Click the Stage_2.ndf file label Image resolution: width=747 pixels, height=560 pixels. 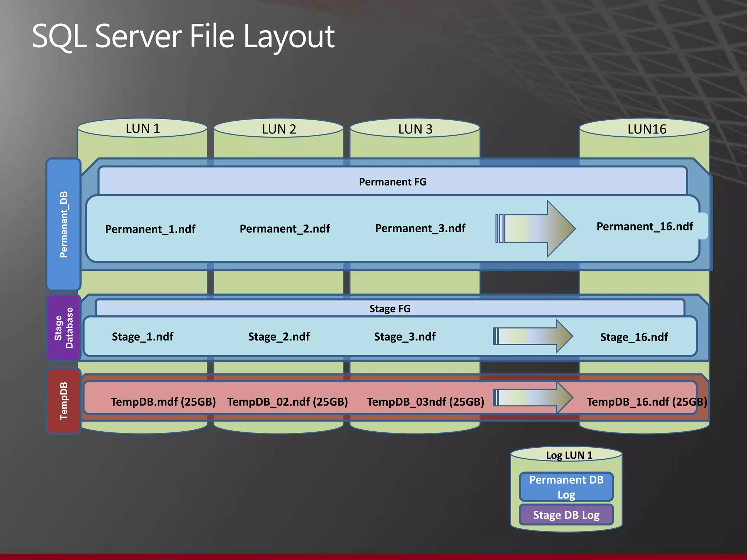click(x=279, y=337)
